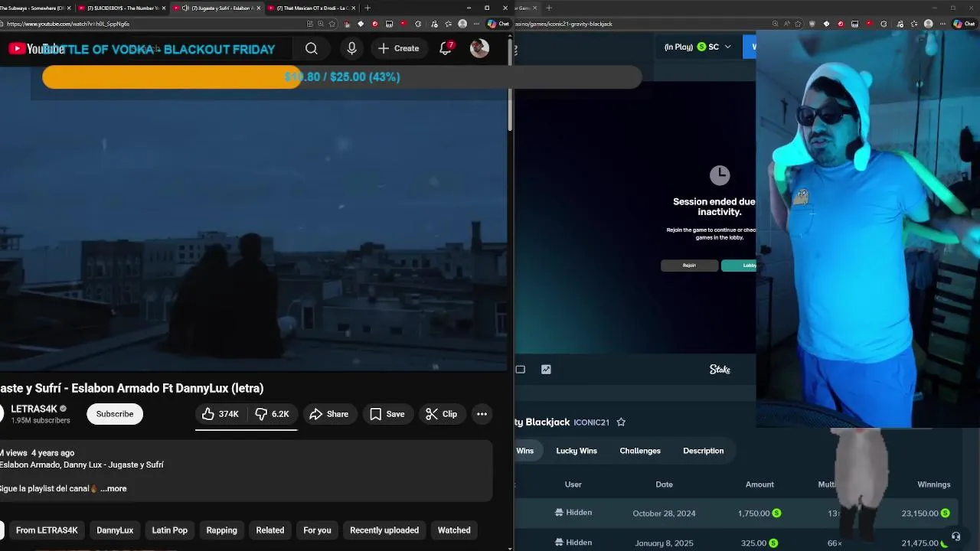Favorite the YouTube page with star icon
Image resolution: width=980 pixels, height=551 pixels.
(332, 24)
